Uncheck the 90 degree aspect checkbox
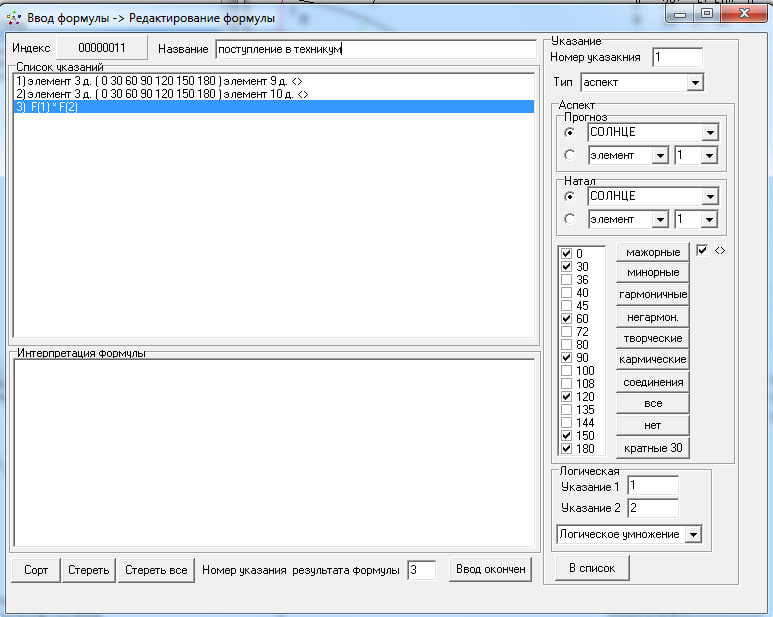Screen dimensions: 773x617 point(567,358)
